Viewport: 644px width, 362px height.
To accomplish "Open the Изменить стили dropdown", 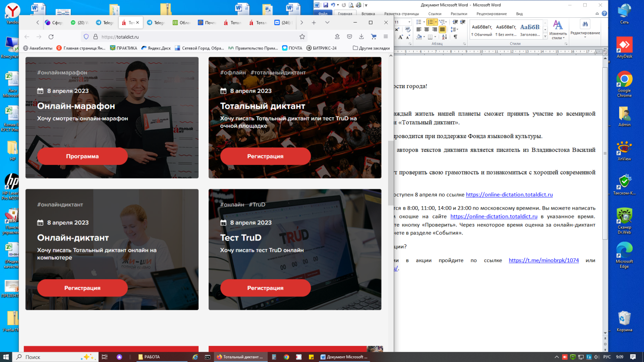I will (558, 30).
